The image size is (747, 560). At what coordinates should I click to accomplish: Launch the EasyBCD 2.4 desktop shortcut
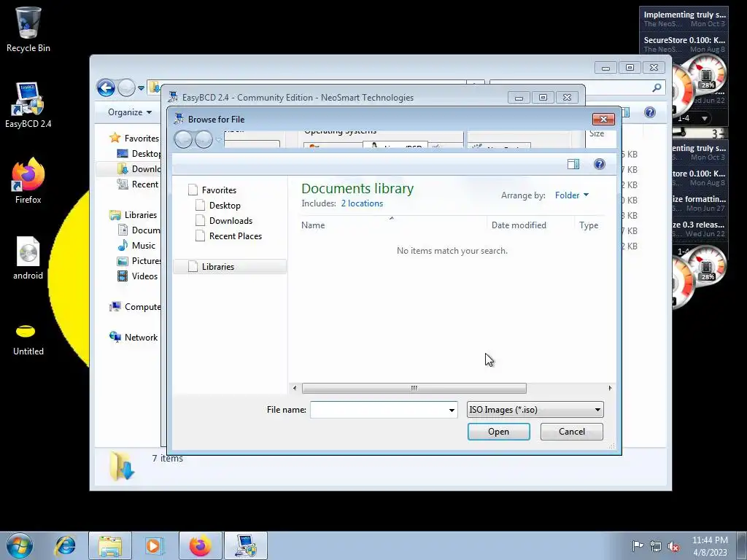(28, 105)
